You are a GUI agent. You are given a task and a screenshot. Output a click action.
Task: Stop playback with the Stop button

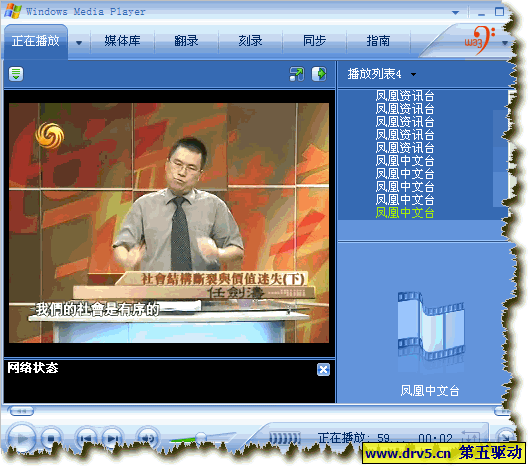pos(51,438)
